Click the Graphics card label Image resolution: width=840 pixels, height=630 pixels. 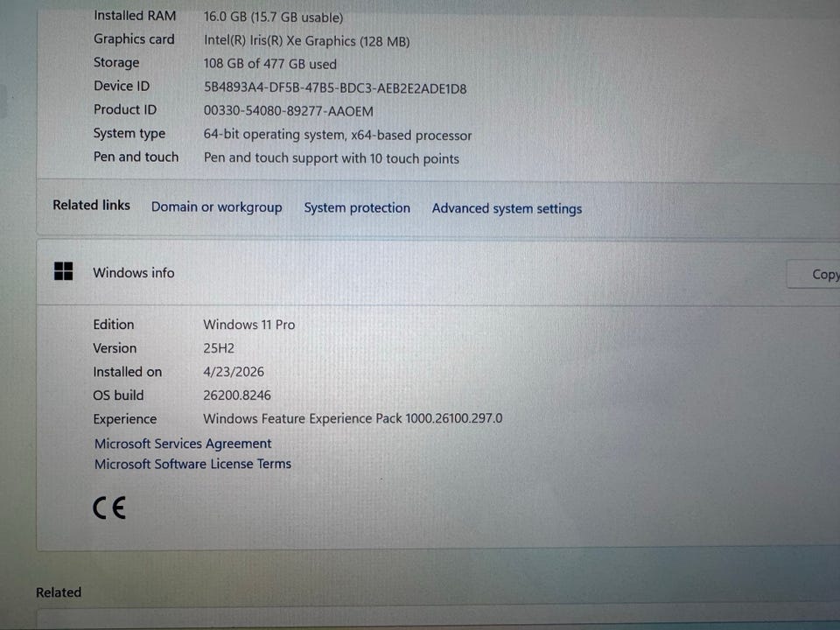(134, 39)
